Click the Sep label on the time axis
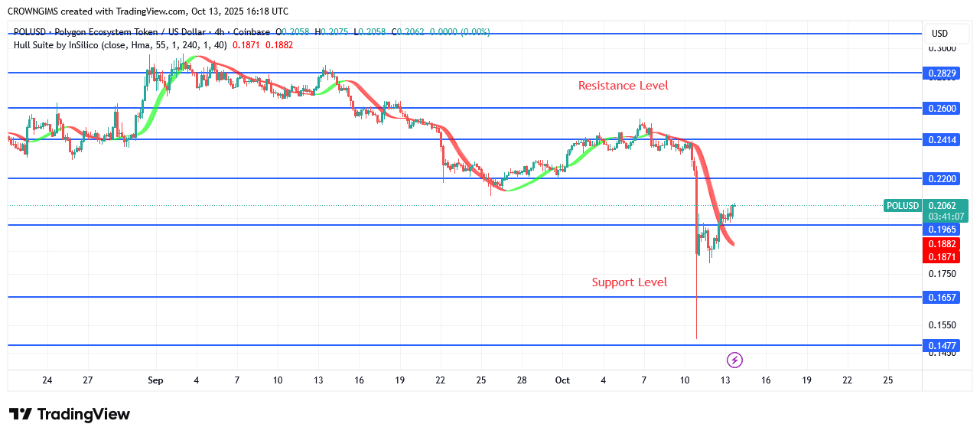The height and width of the screenshot is (437, 980). coord(155,380)
